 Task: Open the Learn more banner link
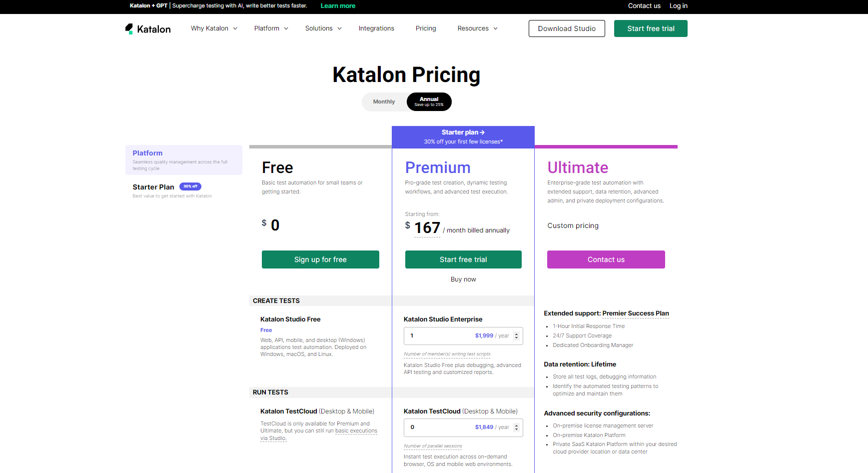click(x=338, y=6)
